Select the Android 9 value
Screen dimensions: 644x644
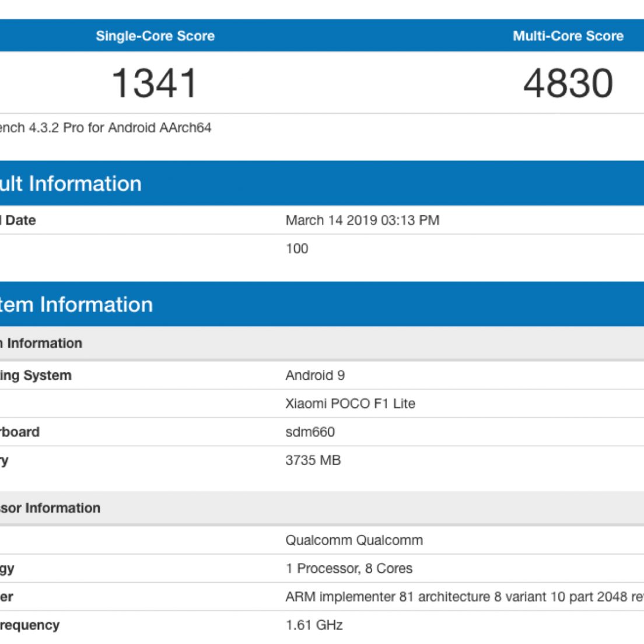pyautogui.click(x=315, y=376)
